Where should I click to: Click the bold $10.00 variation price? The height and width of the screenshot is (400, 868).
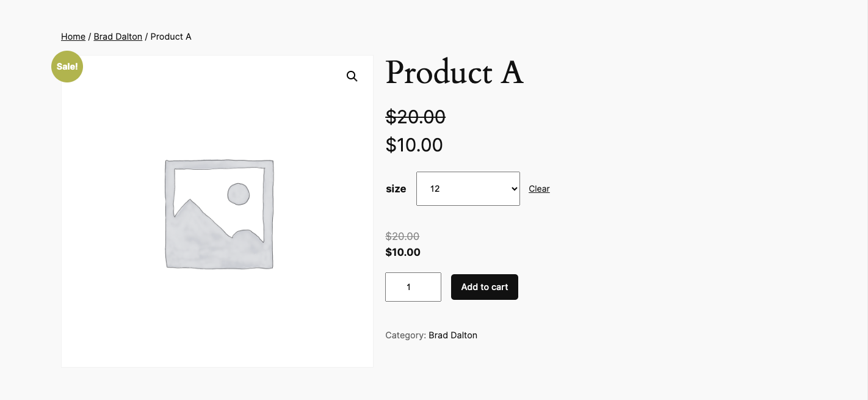click(403, 252)
